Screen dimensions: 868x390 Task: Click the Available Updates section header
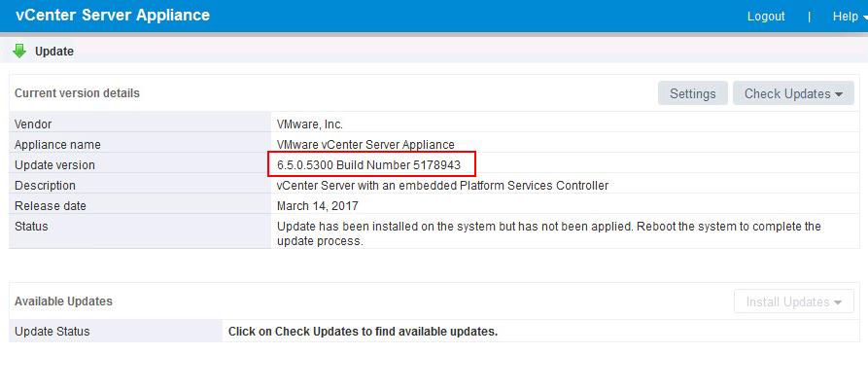pos(63,301)
